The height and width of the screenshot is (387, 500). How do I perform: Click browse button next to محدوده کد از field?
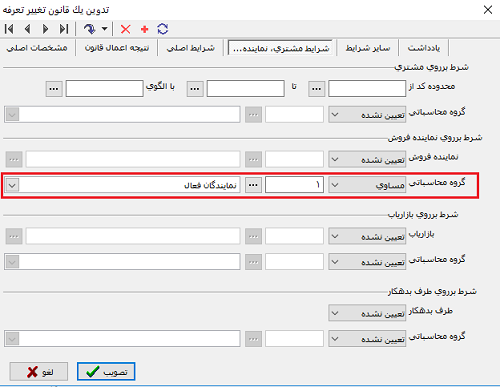pyautogui.click(x=317, y=89)
